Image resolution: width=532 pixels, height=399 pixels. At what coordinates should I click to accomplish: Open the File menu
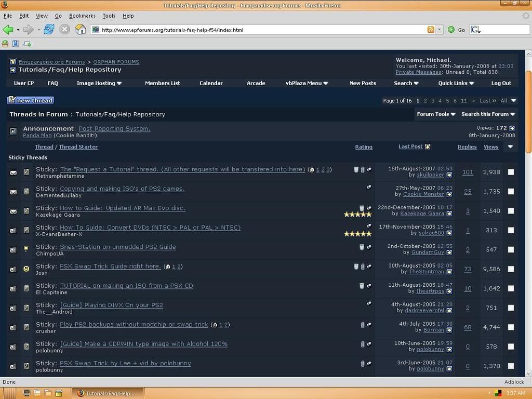8,16
